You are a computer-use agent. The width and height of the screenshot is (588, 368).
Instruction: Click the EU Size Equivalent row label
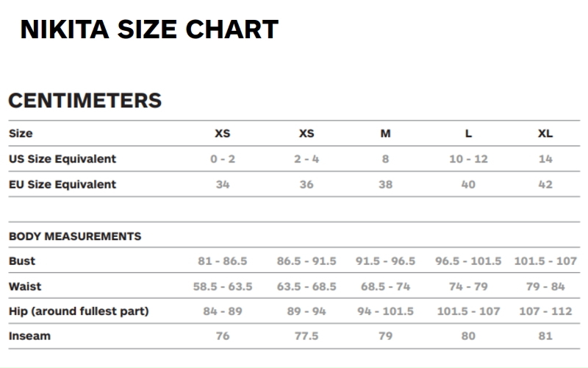pos(62,184)
